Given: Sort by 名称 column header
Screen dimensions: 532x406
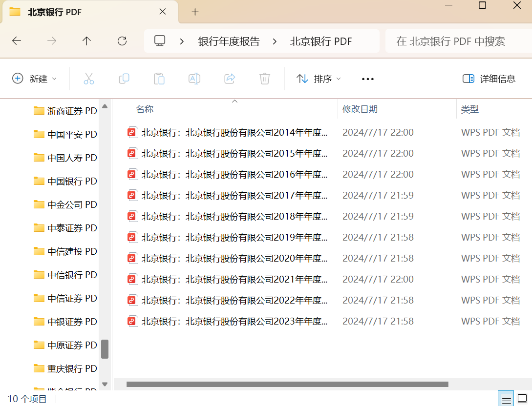Looking at the screenshot, I should tap(145, 109).
